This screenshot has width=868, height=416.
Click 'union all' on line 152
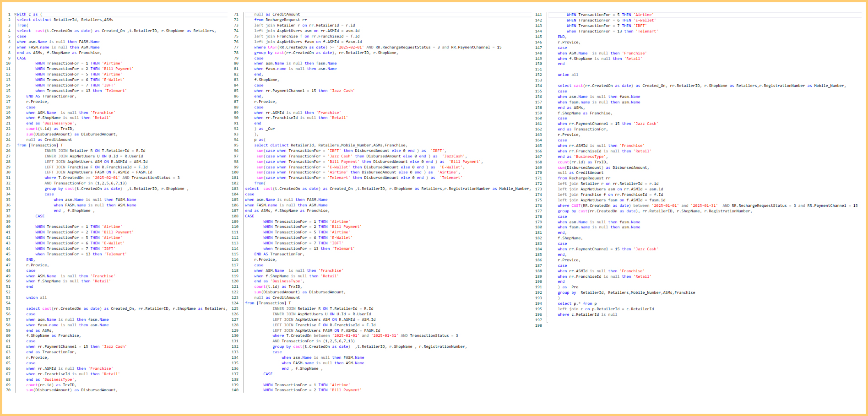click(568, 75)
